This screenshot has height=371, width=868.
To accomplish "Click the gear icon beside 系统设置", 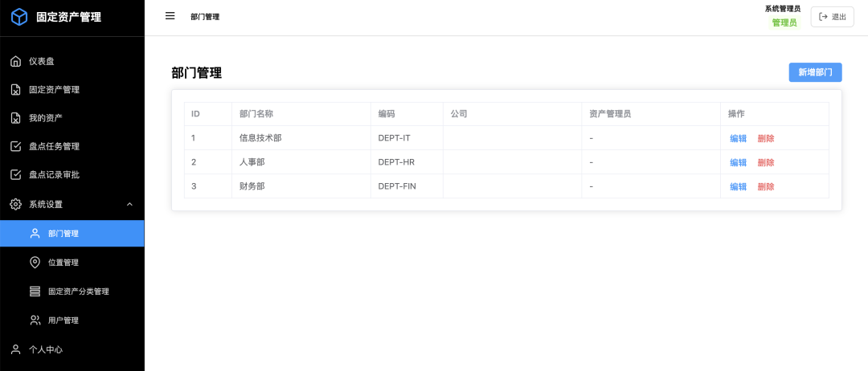I will pos(16,204).
